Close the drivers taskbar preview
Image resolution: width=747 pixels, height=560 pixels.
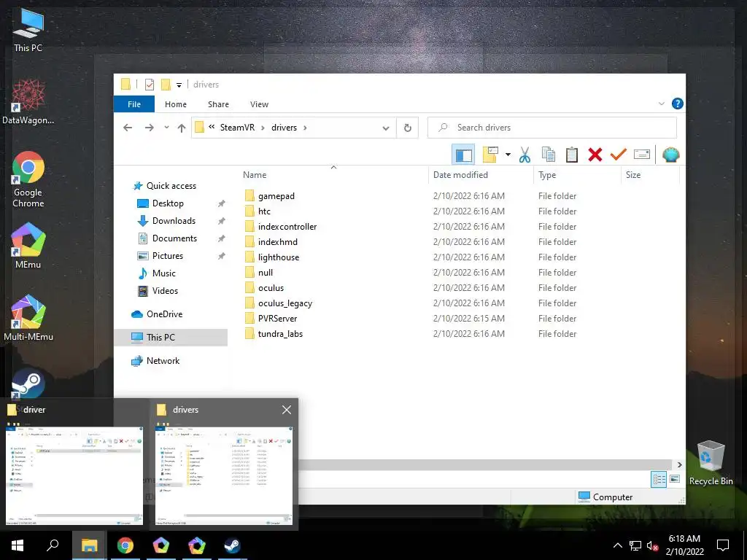pos(286,410)
